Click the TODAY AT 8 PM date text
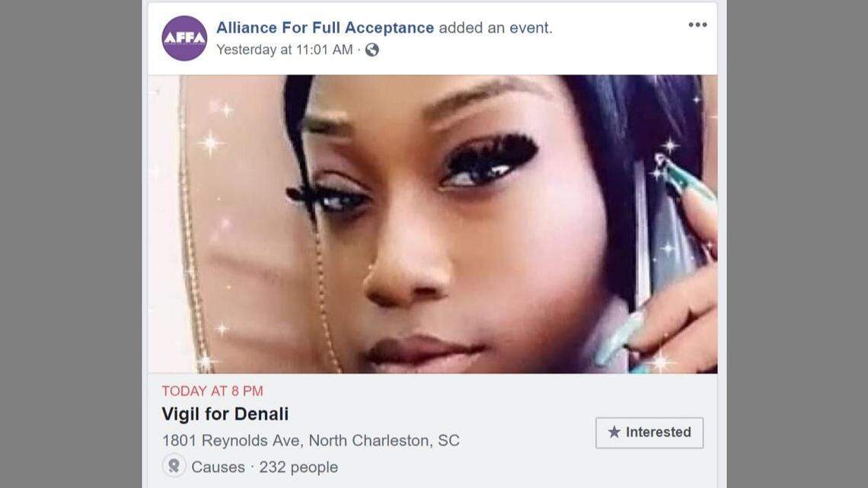The height and width of the screenshot is (488, 868). [212, 391]
